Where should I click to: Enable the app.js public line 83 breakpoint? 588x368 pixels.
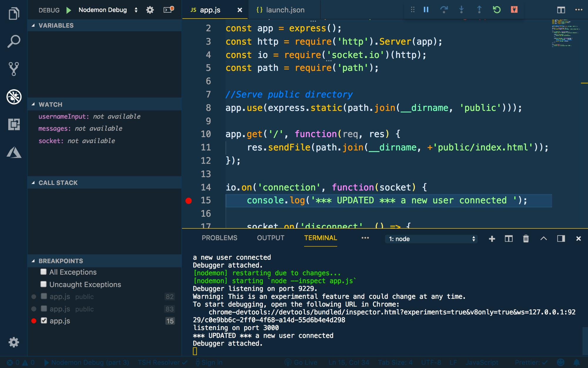pos(44,309)
